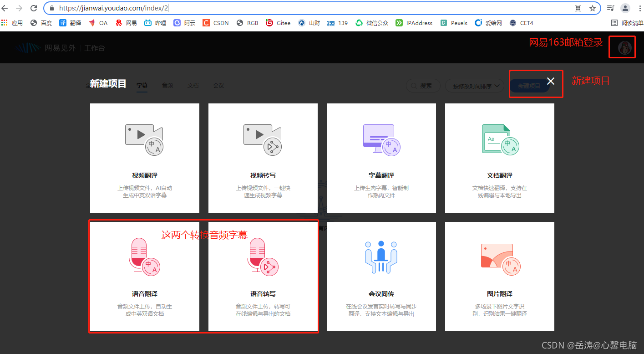Bookmark this page with star icon
Screen dimensions: 644x354
pyautogui.click(x=593, y=8)
